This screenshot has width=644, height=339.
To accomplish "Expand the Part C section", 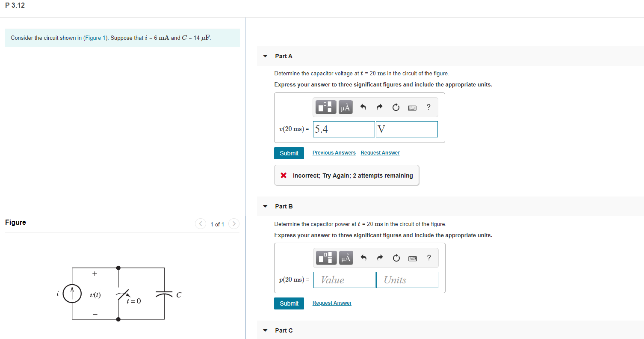I will (265, 330).
